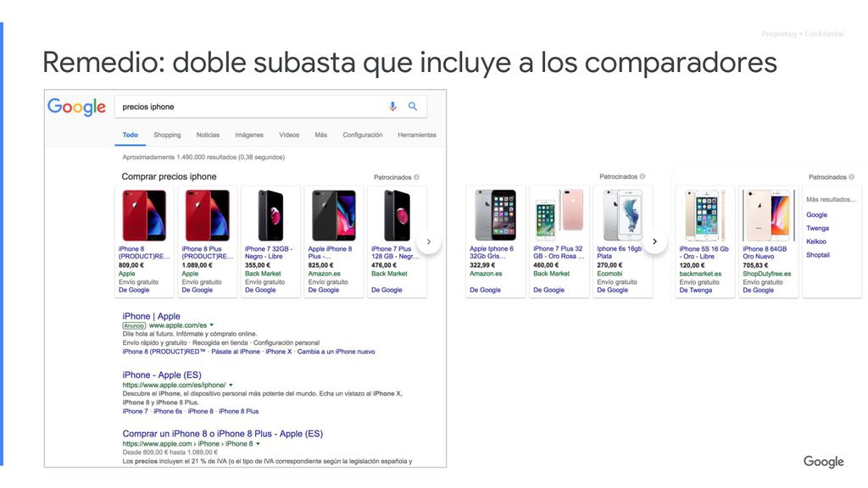This screenshot has width=868, height=488.
Task: Click info icon on the rightmost Patrocinados label
Action: [851, 177]
